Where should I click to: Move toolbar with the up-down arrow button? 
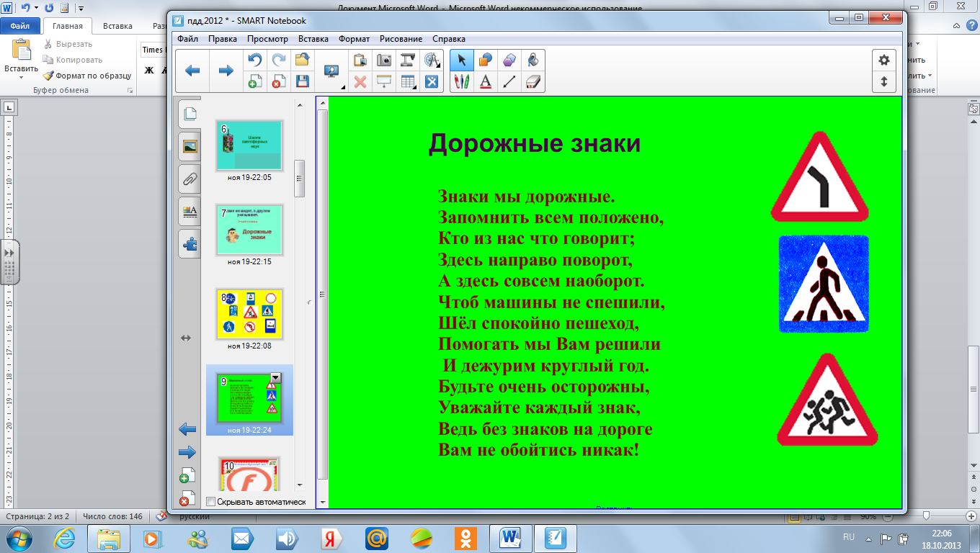click(x=884, y=81)
